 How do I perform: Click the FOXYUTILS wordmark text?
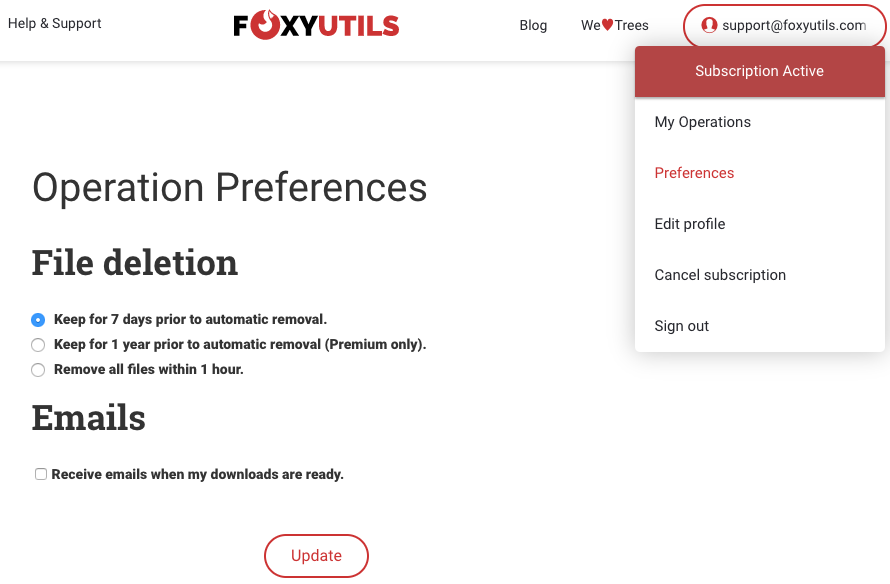pyautogui.click(x=316, y=26)
